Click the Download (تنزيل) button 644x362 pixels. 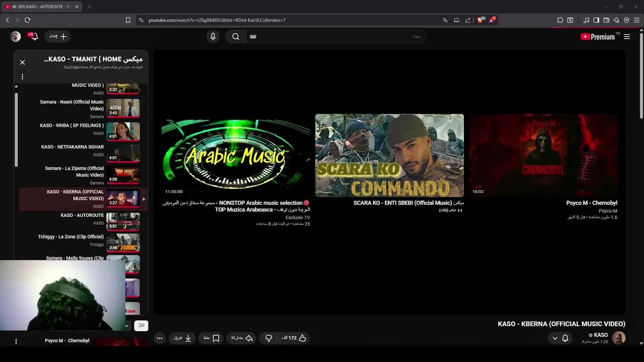tap(183, 338)
